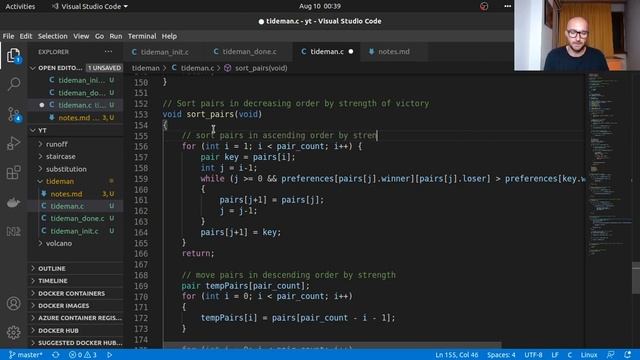Click the tideman breadcrumb folder
Screen dimensions: 640x360
coord(145,68)
